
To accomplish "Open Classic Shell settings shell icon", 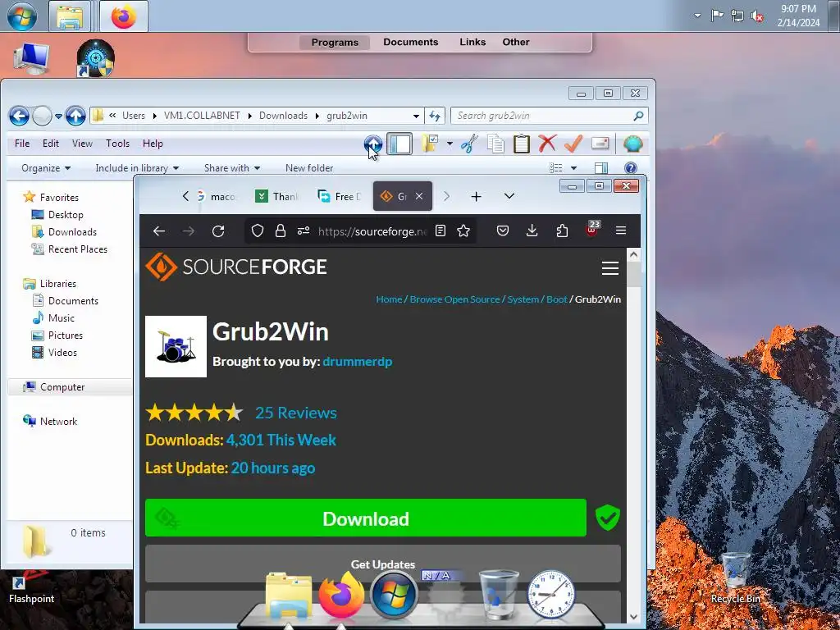I will (x=632, y=144).
